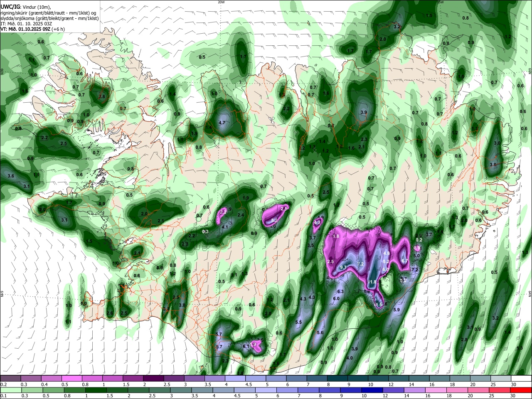Select the 6.7 precipitation value
Viewport: 532px width, 399px height.
pos(405,261)
